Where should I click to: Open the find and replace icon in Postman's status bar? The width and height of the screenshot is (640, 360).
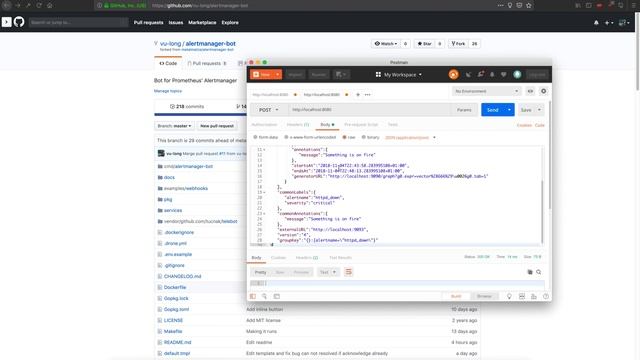click(x=264, y=296)
